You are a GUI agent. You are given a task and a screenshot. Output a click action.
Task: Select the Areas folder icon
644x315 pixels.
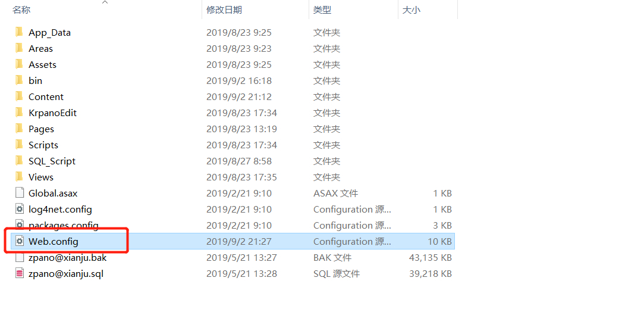pyautogui.click(x=19, y=48)
